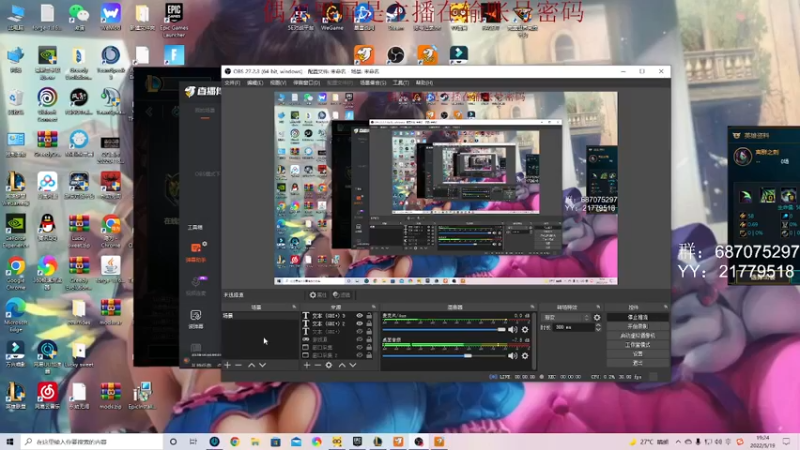The height and width of the screenshot is (450, 800).
Task: Click the 启动虚拟摄像机 button
Action: click(638, 336)
